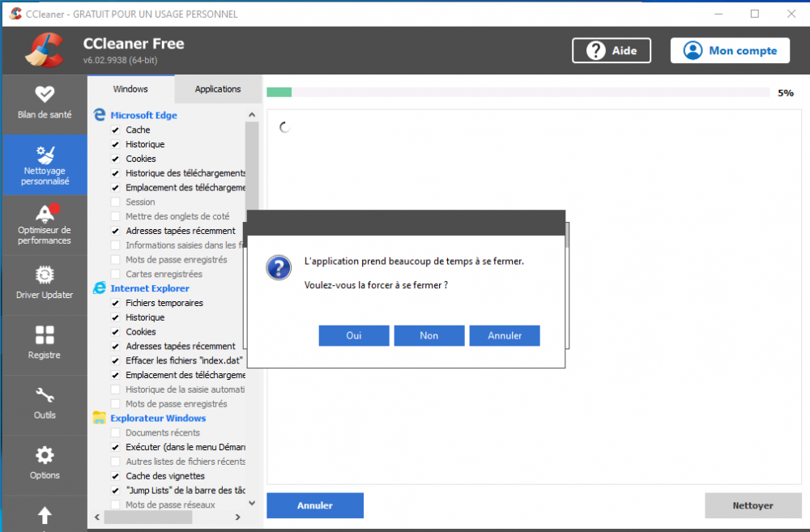This screenshot has width=810, height=532.
Task: Enable Historique de la saisie automatique checkbox
Action: (x=115, y=389)
